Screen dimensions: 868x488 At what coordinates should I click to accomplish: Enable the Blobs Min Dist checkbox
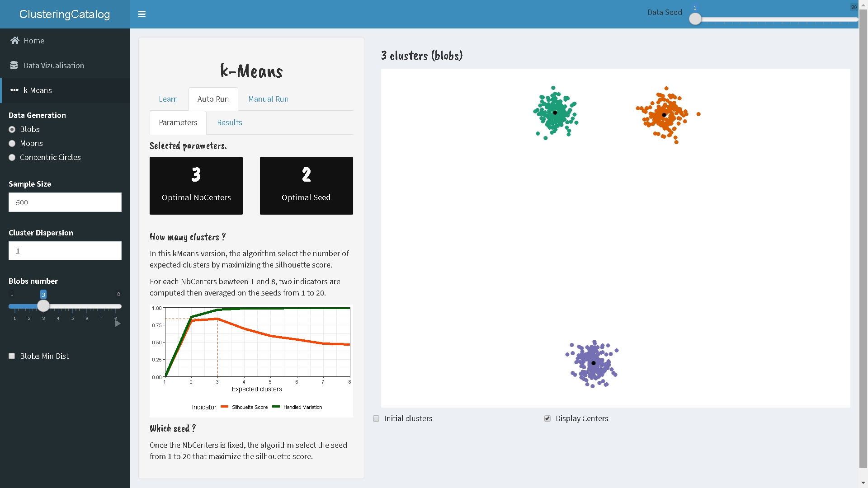[x=12, y=356]
